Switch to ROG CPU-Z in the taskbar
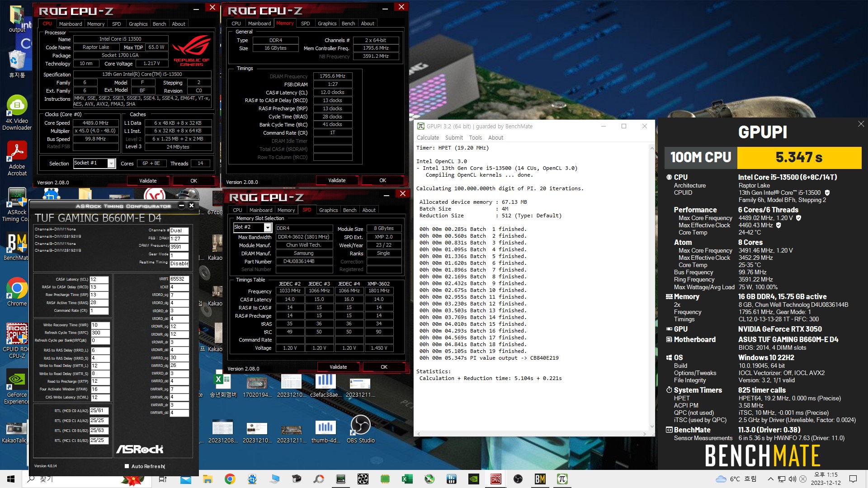This screenshot has width=868, height=488. 495,479
